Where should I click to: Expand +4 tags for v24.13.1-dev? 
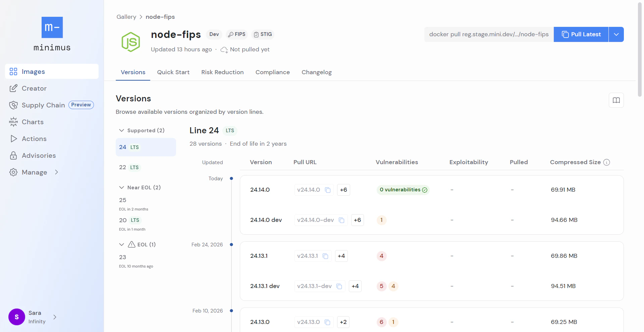click(x=355, y=286)
